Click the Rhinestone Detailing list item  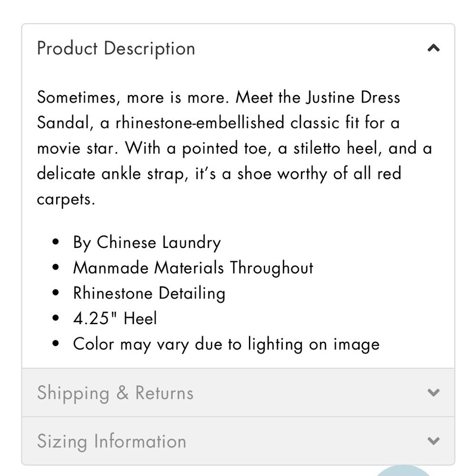[x=149, y=294]
